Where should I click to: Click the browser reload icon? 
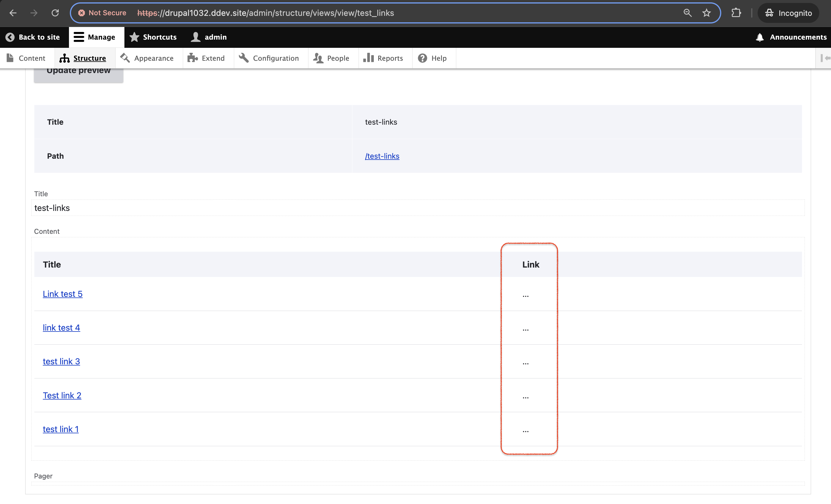(55, 13)
